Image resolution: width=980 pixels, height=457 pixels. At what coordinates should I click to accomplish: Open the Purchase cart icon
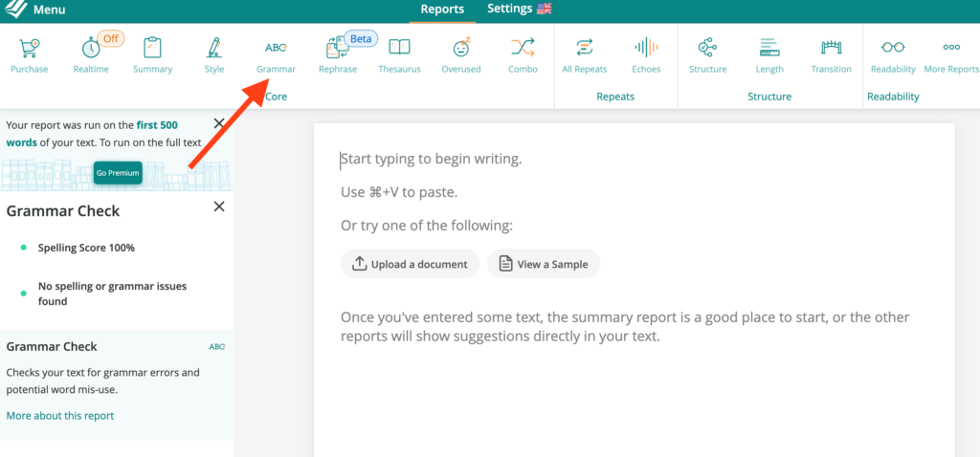click(29, 55)
